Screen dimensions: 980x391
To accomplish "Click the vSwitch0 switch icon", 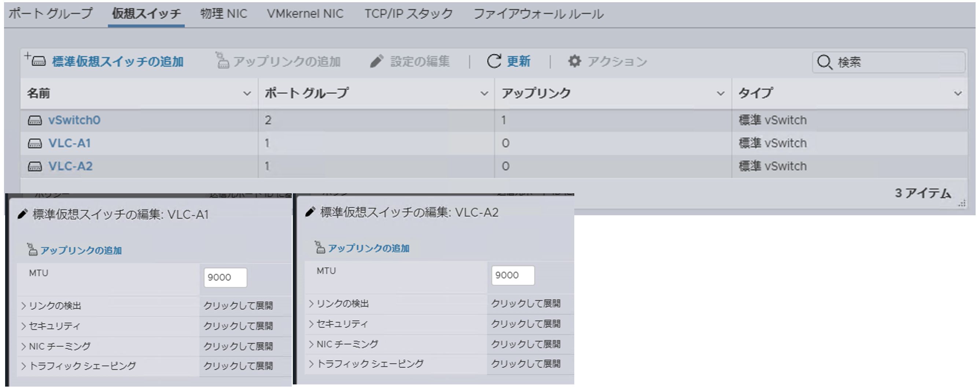I will coord(35,120).
